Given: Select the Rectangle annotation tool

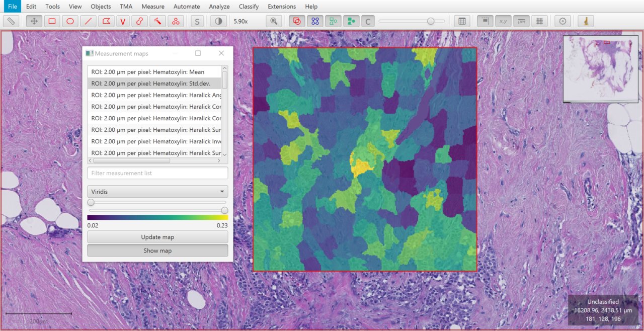Looking at the screenshot, I should (x=52, y=21).
